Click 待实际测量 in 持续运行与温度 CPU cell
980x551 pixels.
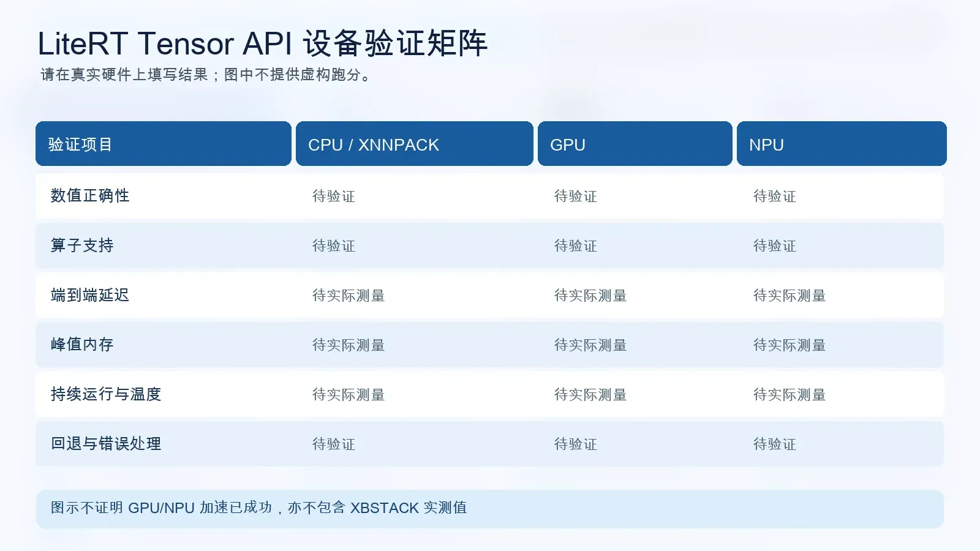tap(349, 395)
